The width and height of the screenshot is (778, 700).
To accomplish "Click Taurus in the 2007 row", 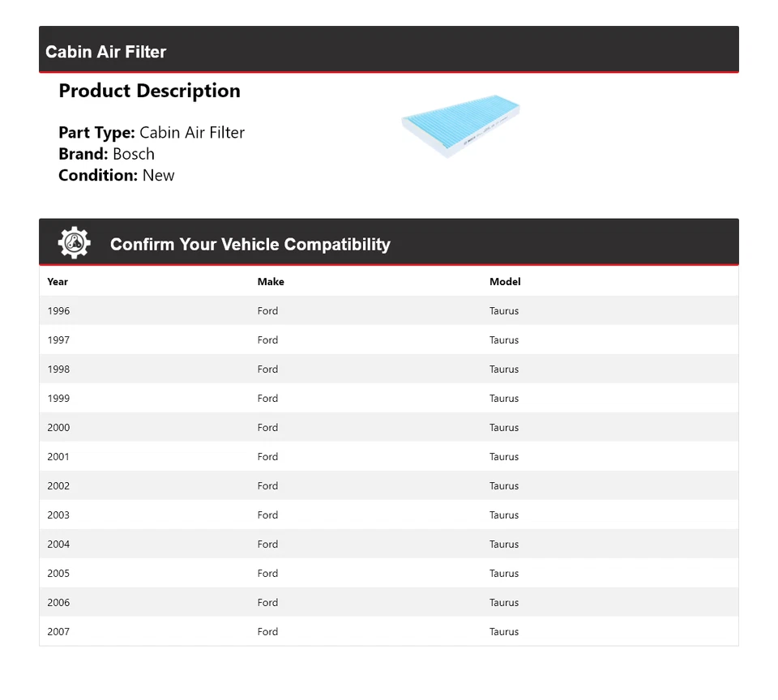I will pyautogui.click(x=504, y=632).
